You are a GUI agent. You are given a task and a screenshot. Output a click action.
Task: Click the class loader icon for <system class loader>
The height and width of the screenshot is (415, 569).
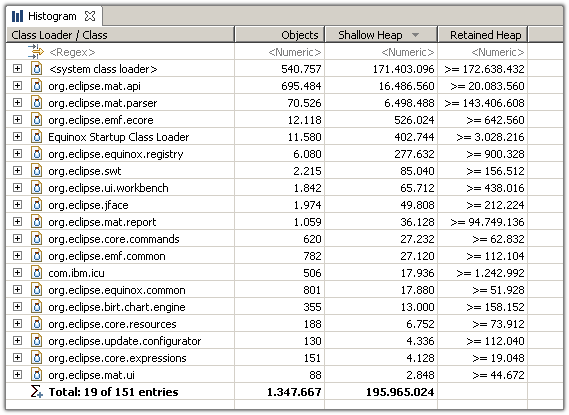tap(36, 69)
